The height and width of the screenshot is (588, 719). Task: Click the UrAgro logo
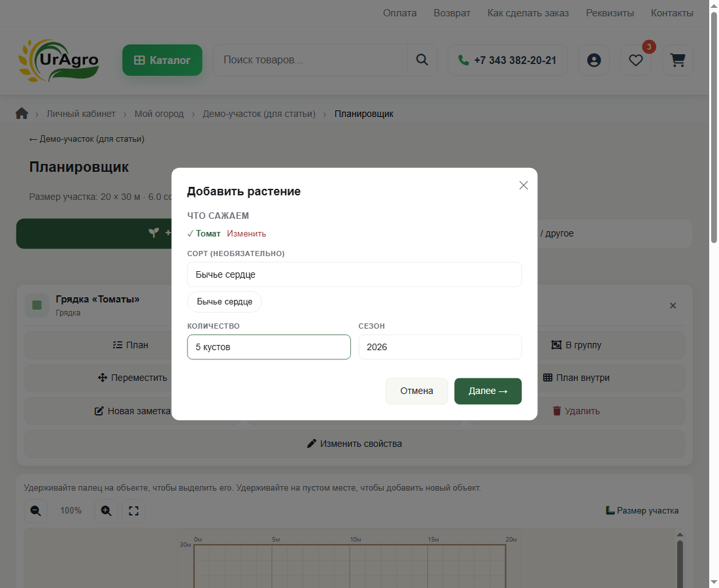58,61
